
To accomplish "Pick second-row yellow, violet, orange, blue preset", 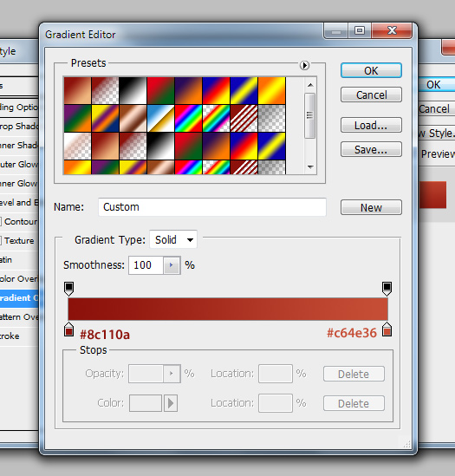I will coord(105,118).
